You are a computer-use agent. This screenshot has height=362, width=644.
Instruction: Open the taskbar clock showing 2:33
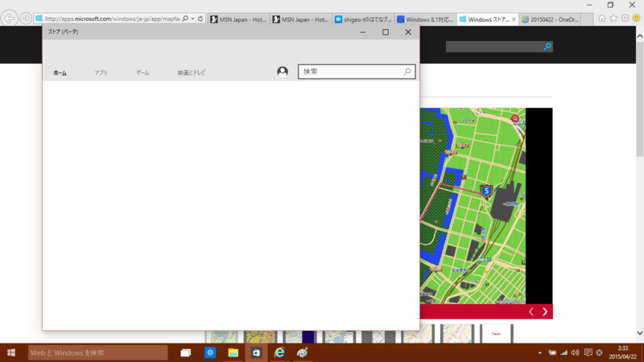(622, 352)
